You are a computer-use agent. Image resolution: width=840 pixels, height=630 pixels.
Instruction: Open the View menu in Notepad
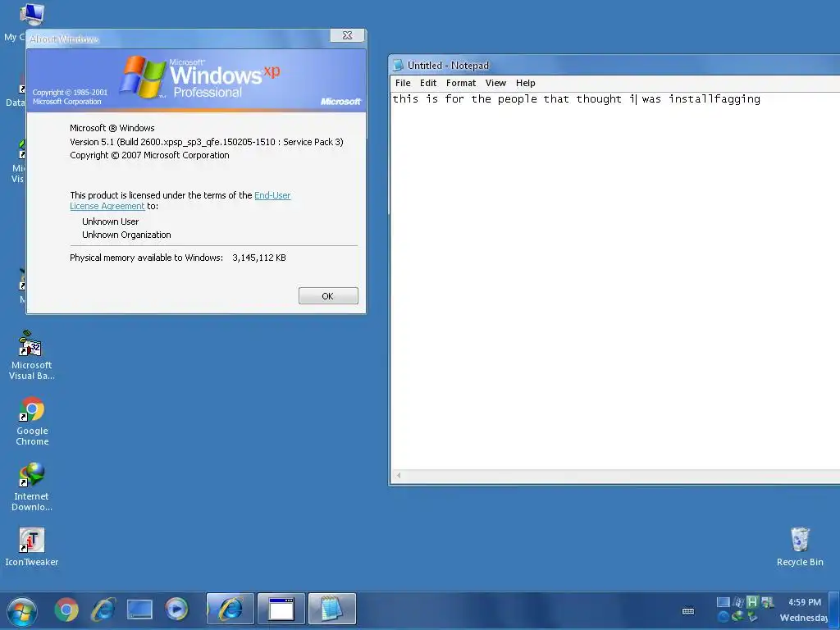coord(495,83)
